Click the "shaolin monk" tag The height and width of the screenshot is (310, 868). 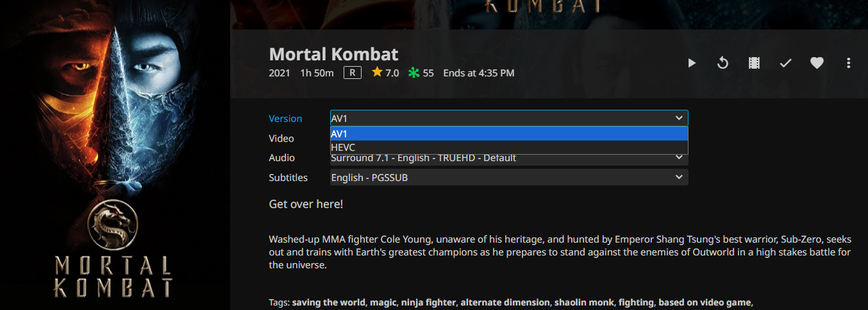(583, 302)
